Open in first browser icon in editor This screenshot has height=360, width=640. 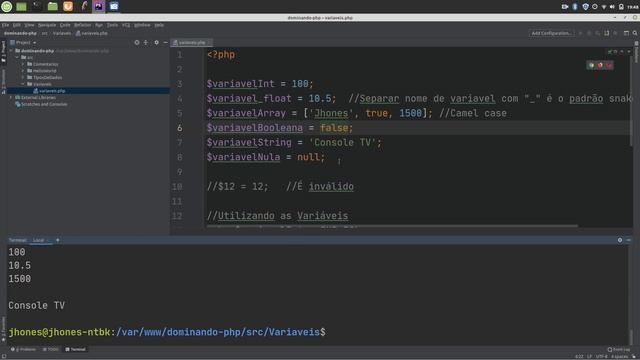tap(591, 65)
